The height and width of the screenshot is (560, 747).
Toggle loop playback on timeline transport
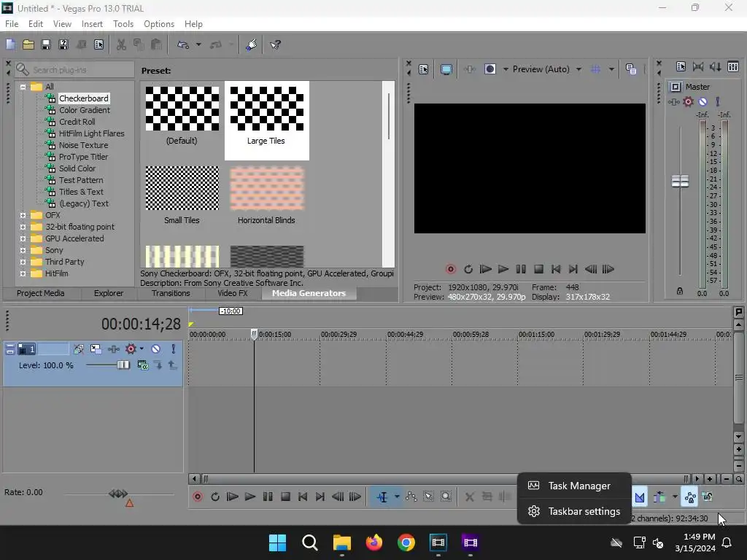coord(215,497)
